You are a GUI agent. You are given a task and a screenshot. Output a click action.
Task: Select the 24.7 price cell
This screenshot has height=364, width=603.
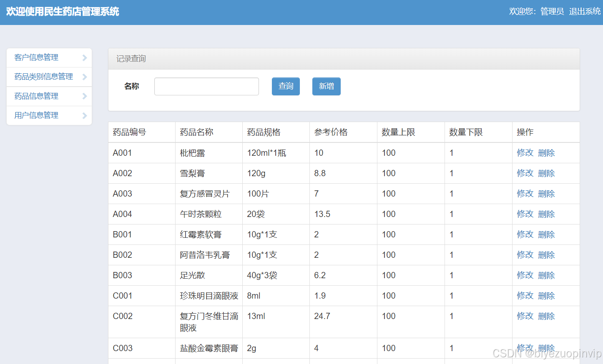(343, 322)
